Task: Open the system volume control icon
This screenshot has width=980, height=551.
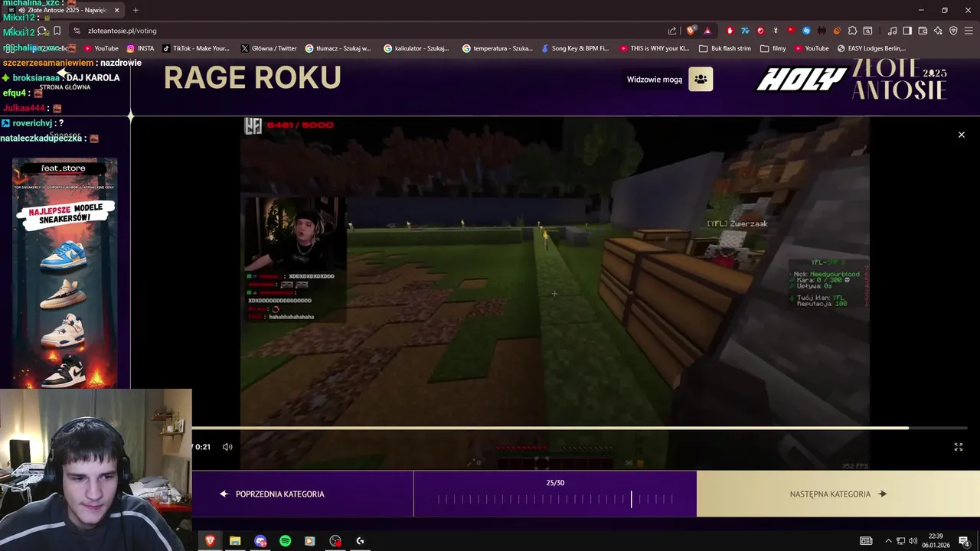Action: click(x=913, y=541)
